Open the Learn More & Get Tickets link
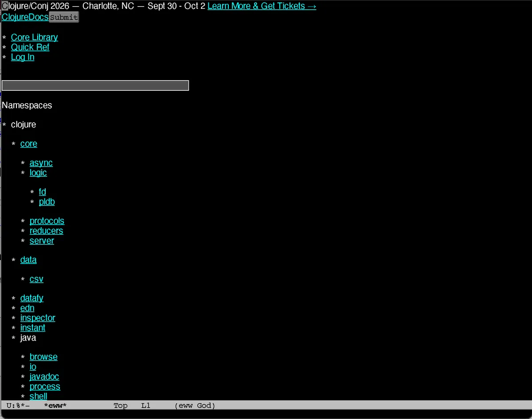532x419 pixels. pyautogui.click(x=262, y=6)
